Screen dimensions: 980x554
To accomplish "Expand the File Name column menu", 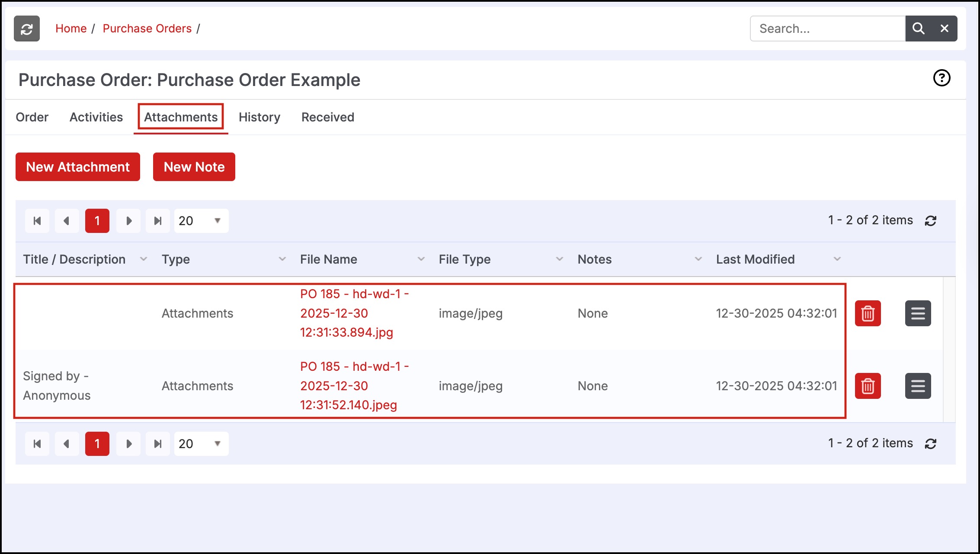I will point(421,259).
